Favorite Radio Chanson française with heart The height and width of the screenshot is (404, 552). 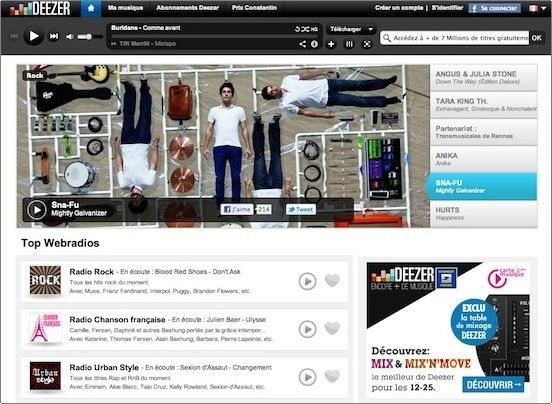pos(332,328)
